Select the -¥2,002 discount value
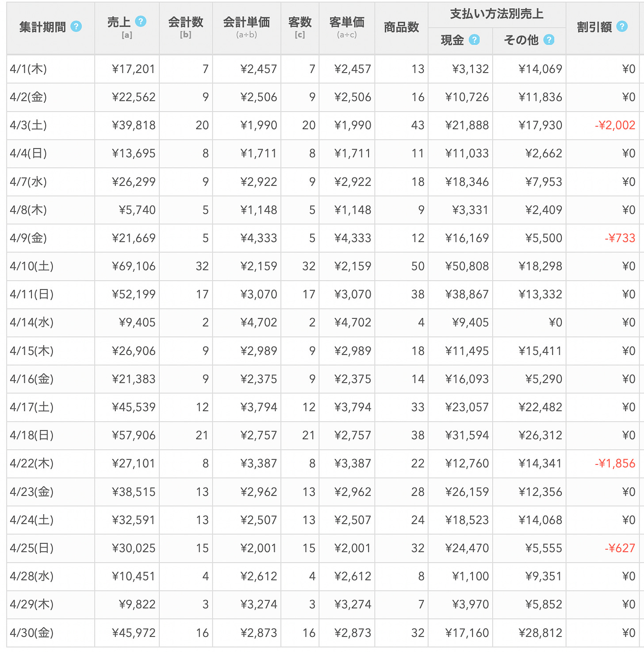This screenshot has width=644, height=652. click(x=615, y=125)
